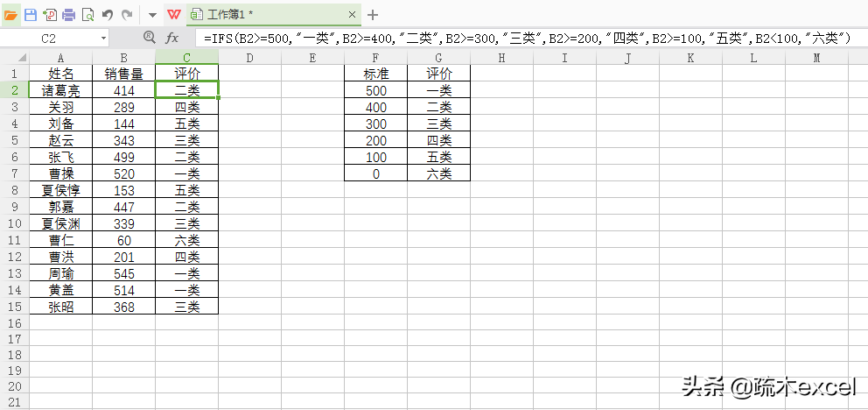Click cell 曹操
Image resolution: width=868 pixels, height=410 pixels.
click(x=61, y=173)
